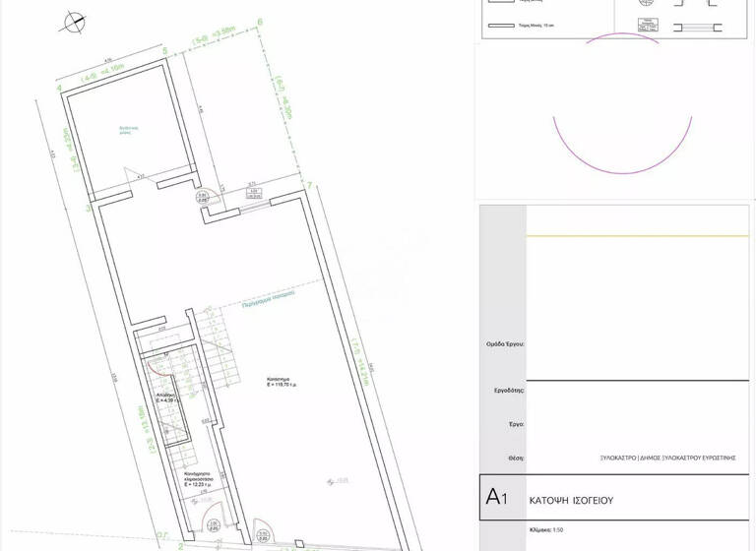This screenshot has width=756, height=551.
Task: Click the ΞΥΛΟΚΑΣΤΡΟ location text
Action: point(667,458)
